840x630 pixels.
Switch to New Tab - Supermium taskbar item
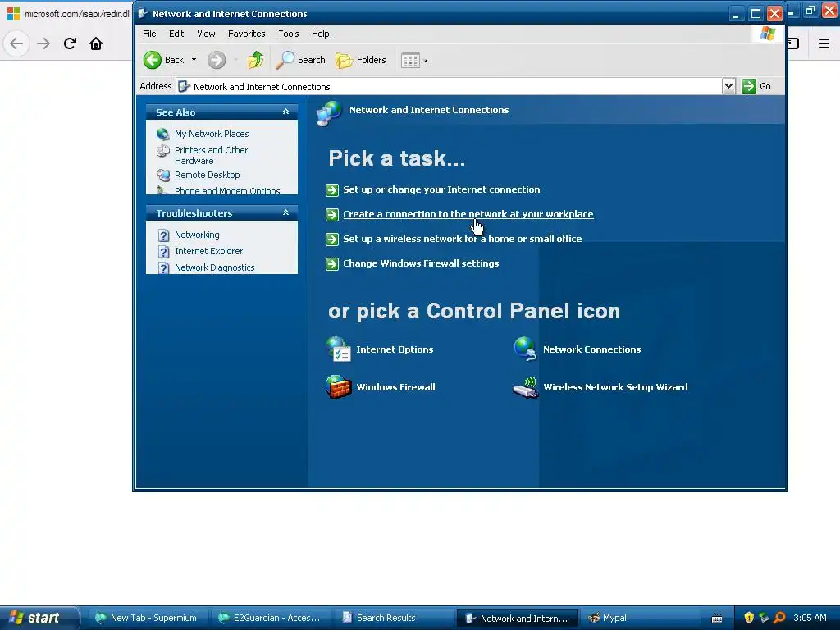146,618
